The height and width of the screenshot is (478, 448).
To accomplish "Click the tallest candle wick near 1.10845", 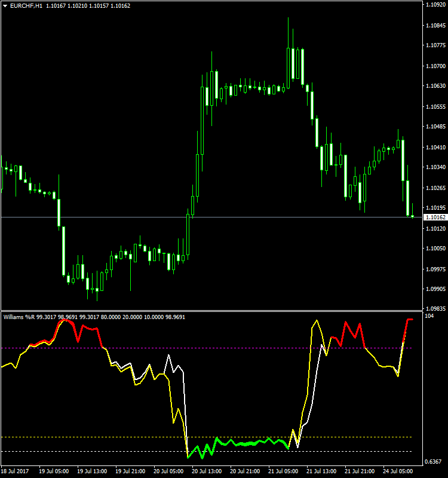I will click(288, 32).
